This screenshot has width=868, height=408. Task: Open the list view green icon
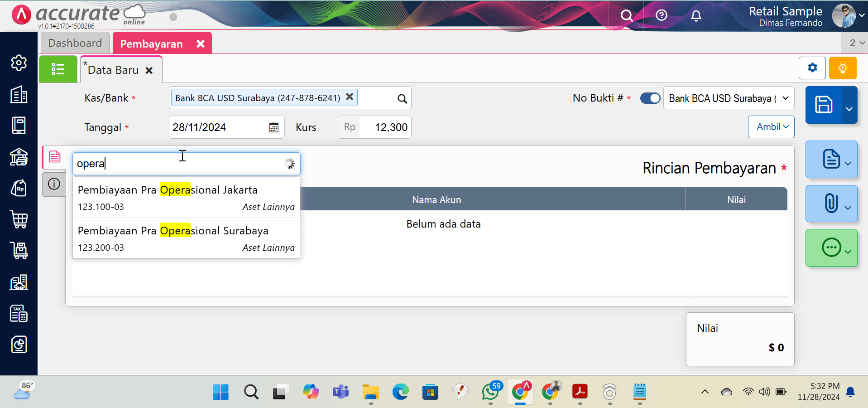tap(58, 69)
